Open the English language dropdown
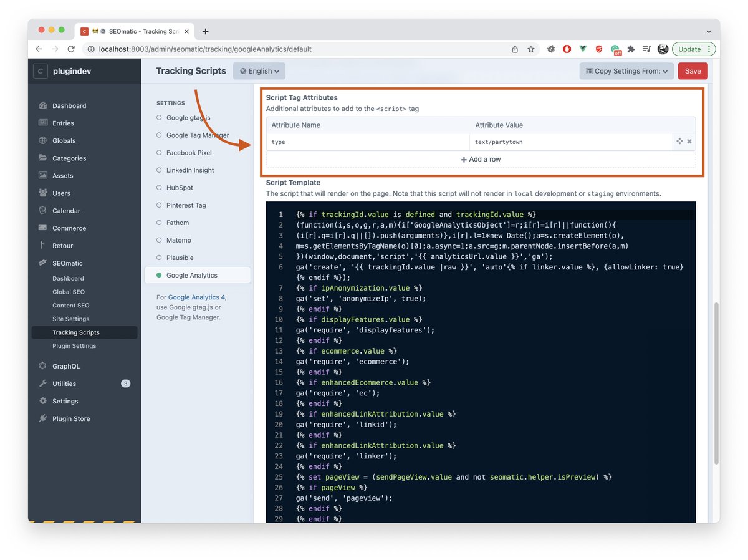The image size is (748, 560). [x=259, y=71]
